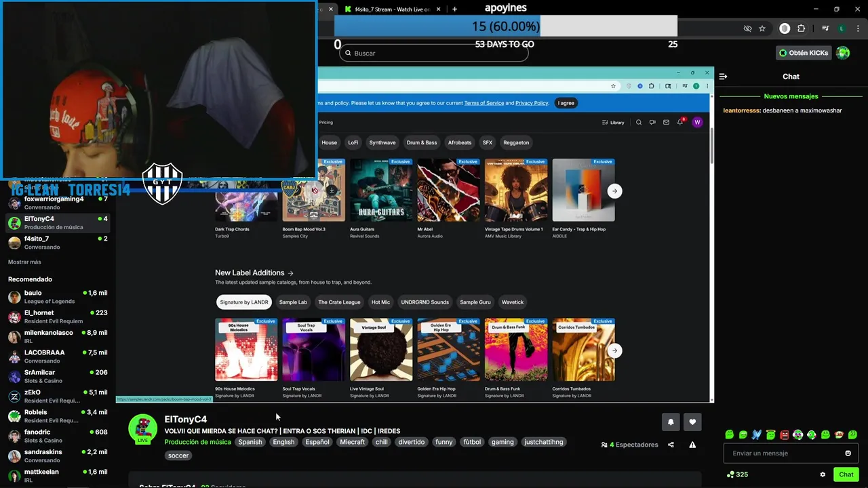Click the Producción de música category link
This screenshot has width=868, height=488.
coord(197,442)
